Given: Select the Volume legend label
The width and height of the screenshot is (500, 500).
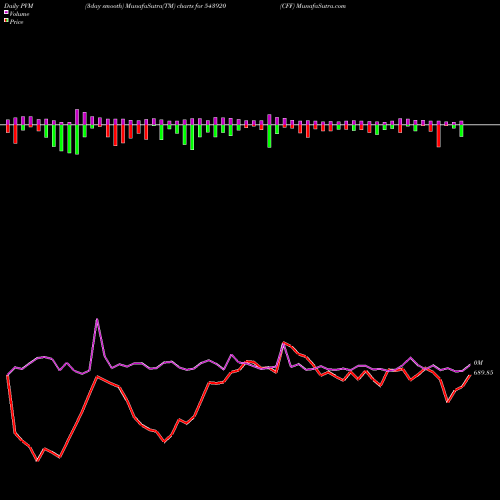Looking at the screenshot, I should (19, 14).
